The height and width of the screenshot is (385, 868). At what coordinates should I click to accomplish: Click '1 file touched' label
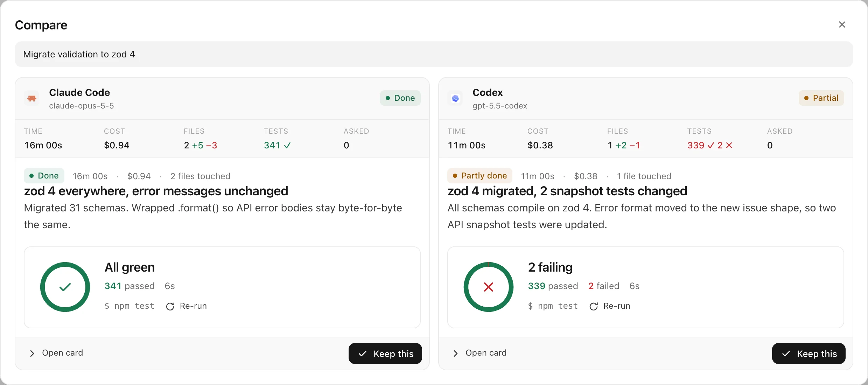pos(644,176)
